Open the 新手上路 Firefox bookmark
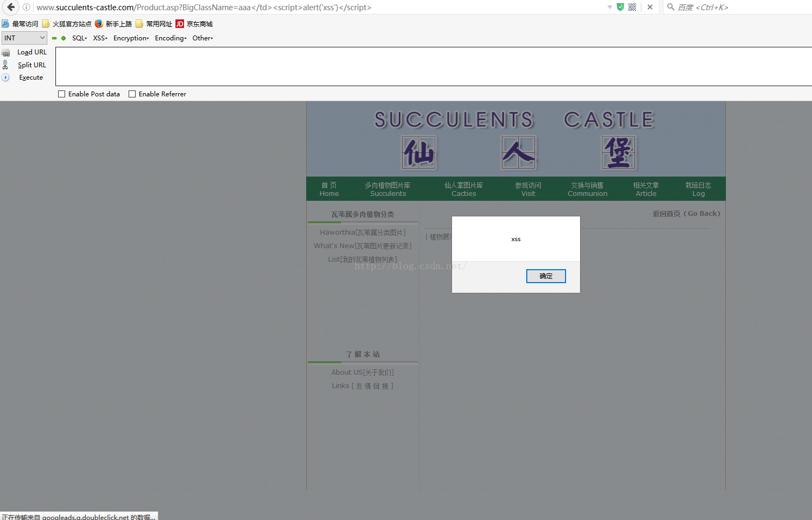Image resolution: width=812 pixels, height=520 pixels. pyautogui.click(x=113, y=24)
